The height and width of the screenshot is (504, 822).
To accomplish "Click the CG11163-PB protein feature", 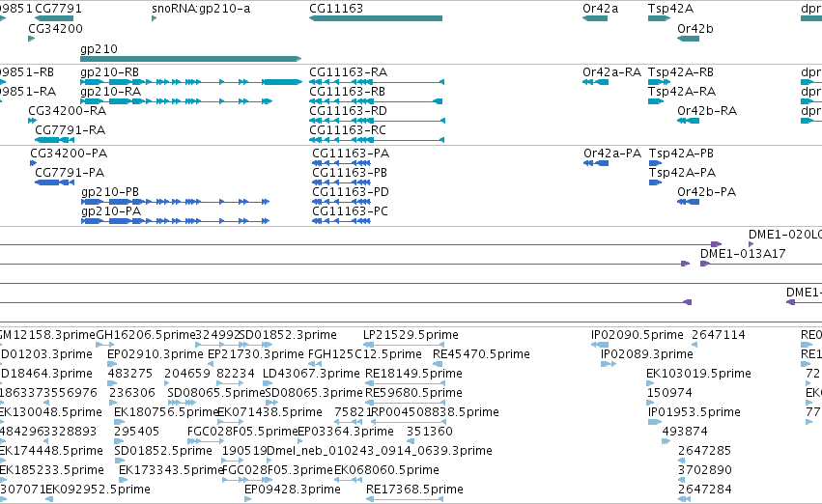I will pyautogui.click(x=341, y=182).
